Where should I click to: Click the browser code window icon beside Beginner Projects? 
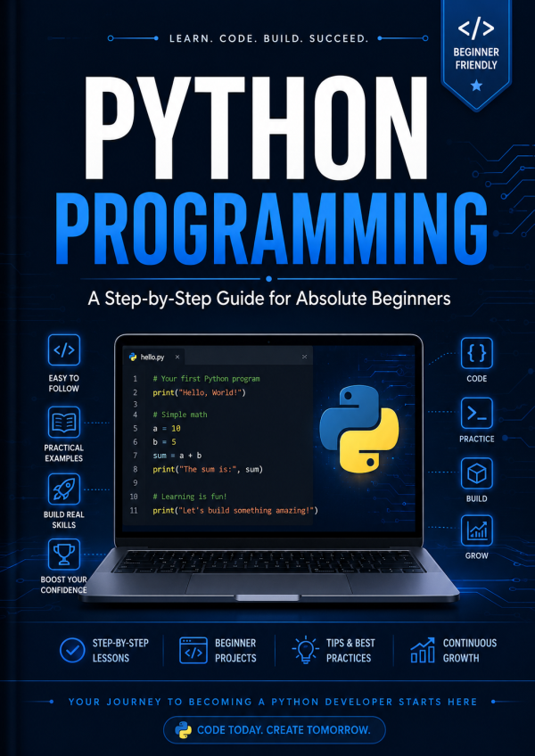[193, 650]
